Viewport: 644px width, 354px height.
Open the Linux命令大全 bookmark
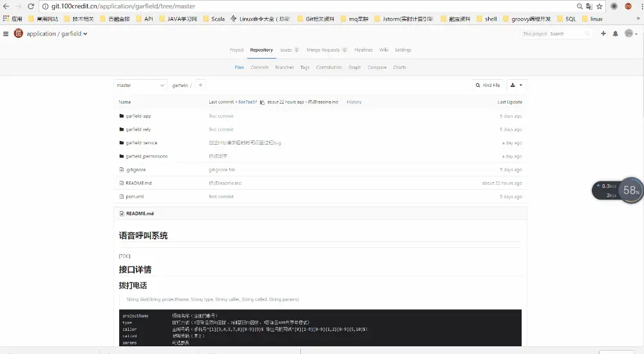[x=260, y=19]
